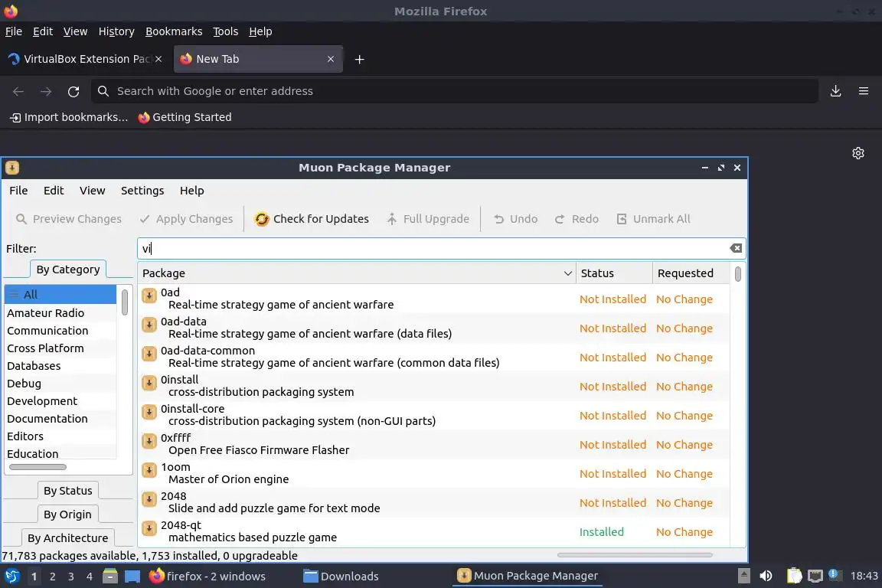Image resolution: width=882 pixels, height=588 pixels.
Task: Open Downloads window from taskbar
Action: coord(341,577)
